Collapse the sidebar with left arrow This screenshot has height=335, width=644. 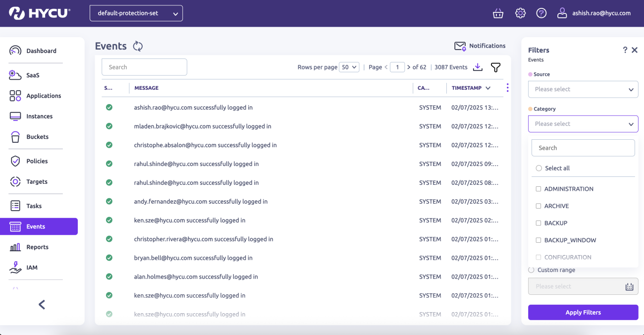pyautogui.click(x=42, y=305)
